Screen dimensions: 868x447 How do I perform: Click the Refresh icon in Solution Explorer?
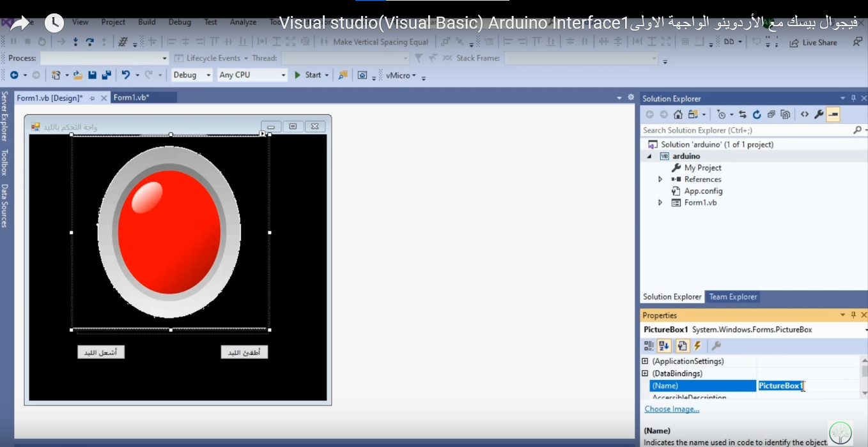[x=757, y=114]
